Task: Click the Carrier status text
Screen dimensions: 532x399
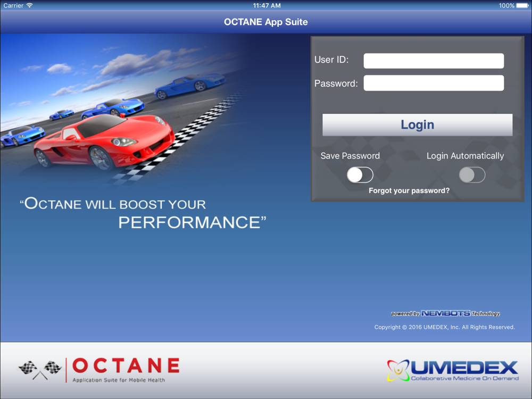Action: pos(14,5)
